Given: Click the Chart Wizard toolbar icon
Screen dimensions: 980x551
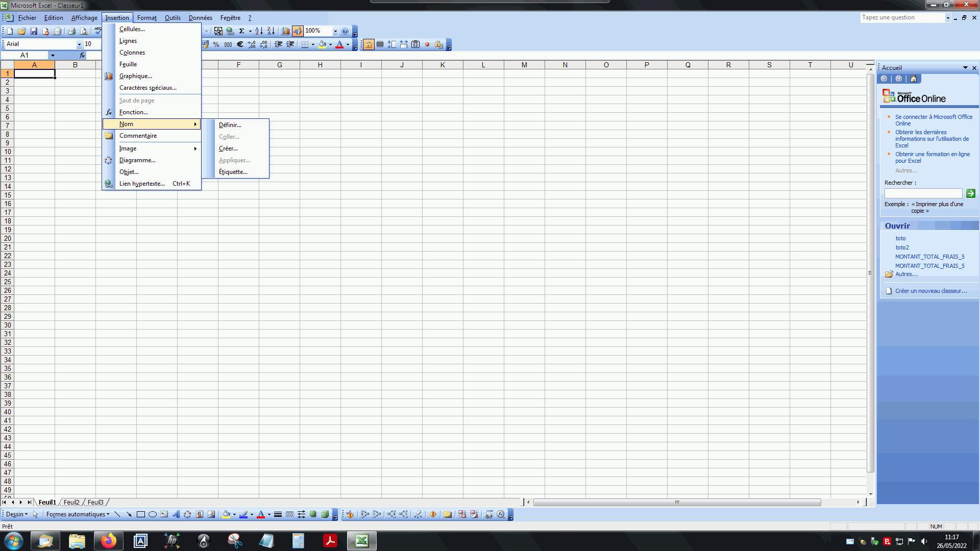Looking at the screenshot, I should coord(286,31).
